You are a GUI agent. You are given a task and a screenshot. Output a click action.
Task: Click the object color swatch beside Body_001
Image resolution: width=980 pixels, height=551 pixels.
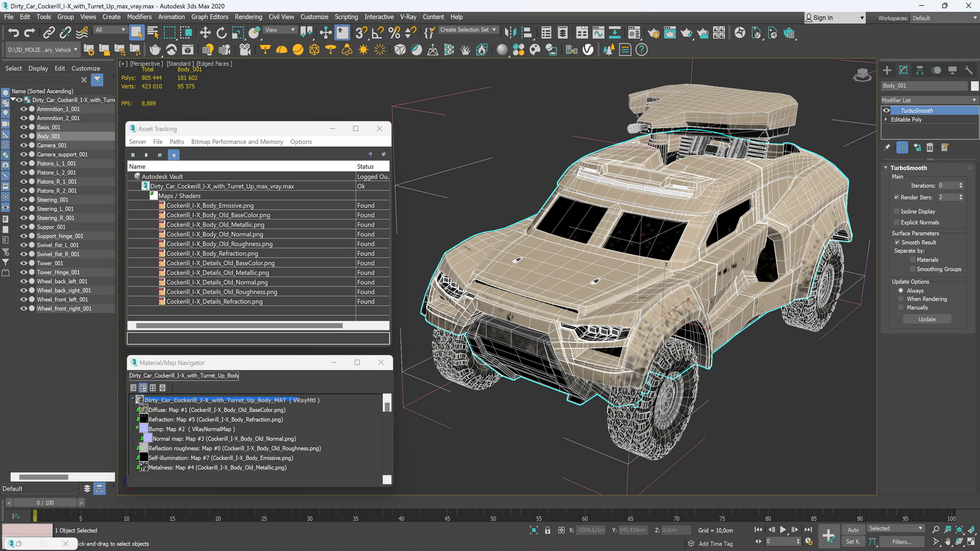tap(974, 86)
